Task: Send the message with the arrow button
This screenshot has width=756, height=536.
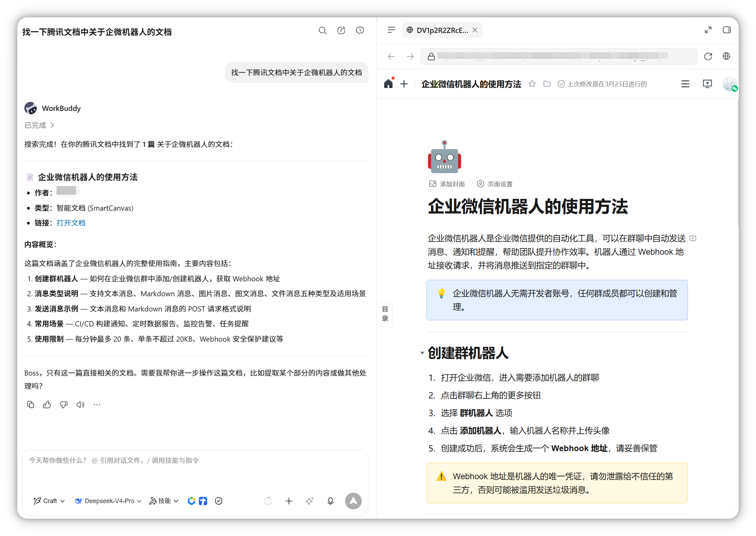Action: tap(353, 501)
